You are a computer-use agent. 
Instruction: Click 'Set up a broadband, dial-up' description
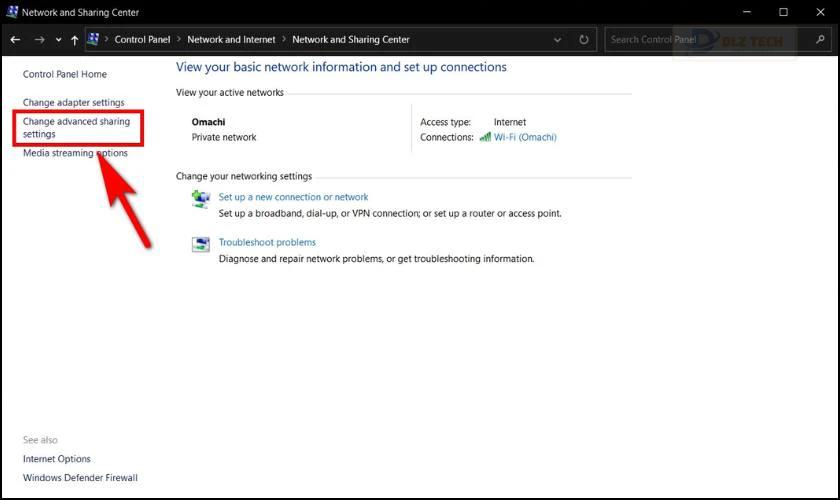coord(390,213)
